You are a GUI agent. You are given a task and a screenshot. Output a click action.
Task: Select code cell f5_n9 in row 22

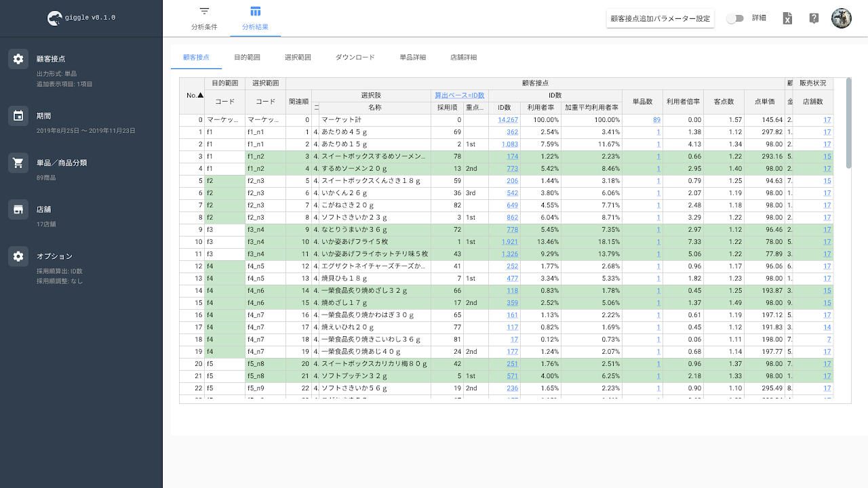click(265, 388)
